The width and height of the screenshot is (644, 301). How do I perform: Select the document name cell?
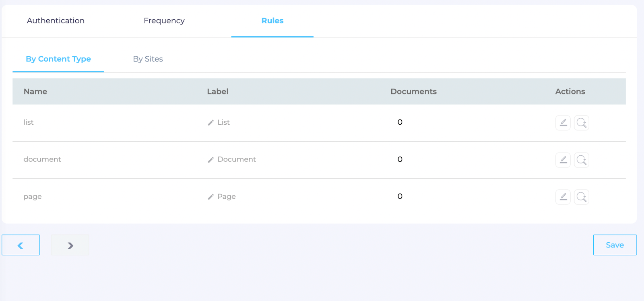click(42, 159)
